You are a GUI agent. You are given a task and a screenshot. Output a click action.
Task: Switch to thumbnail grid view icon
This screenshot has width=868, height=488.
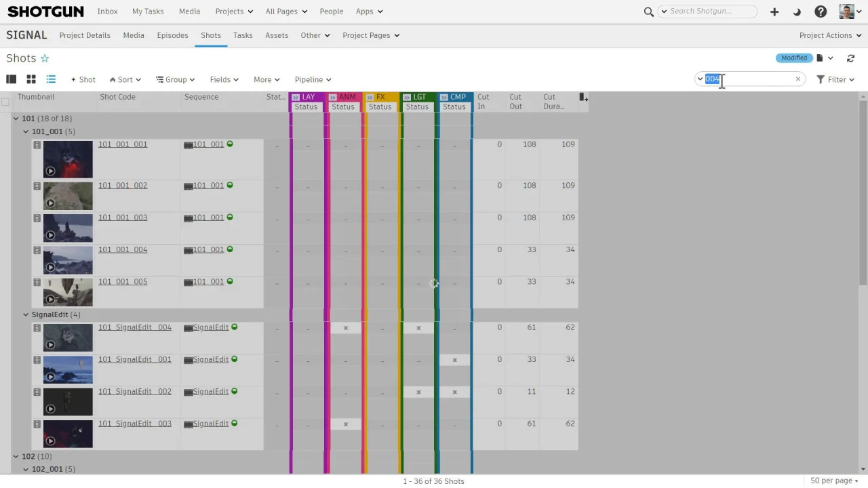click(31, 79)
